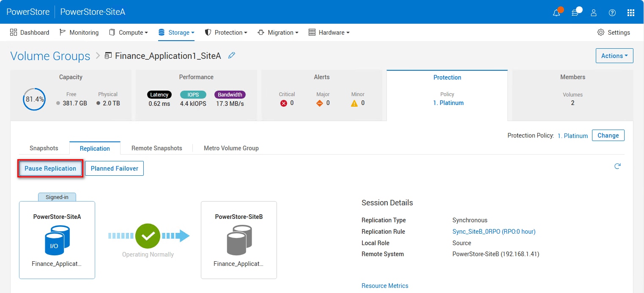Click the green Operating Normally checkmark icon

[x=148, y=236]
